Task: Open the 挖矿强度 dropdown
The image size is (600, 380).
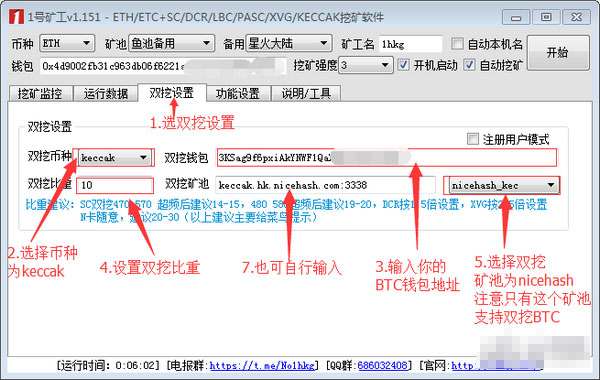Action: (365, 65)
